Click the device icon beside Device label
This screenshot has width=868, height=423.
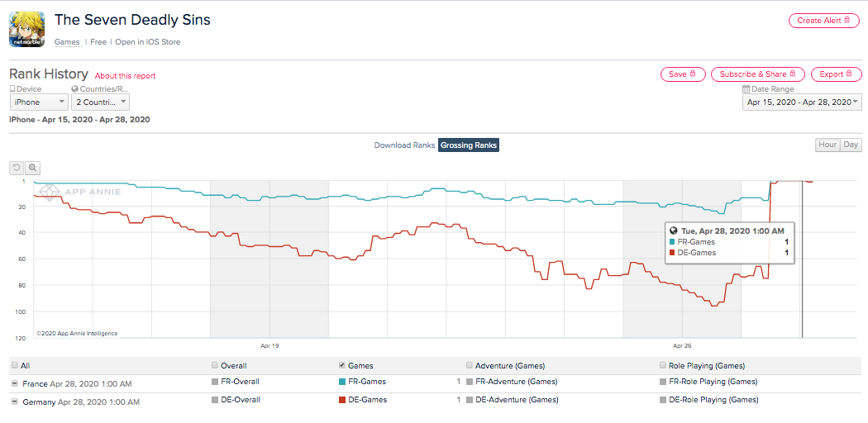click(12, 89)
